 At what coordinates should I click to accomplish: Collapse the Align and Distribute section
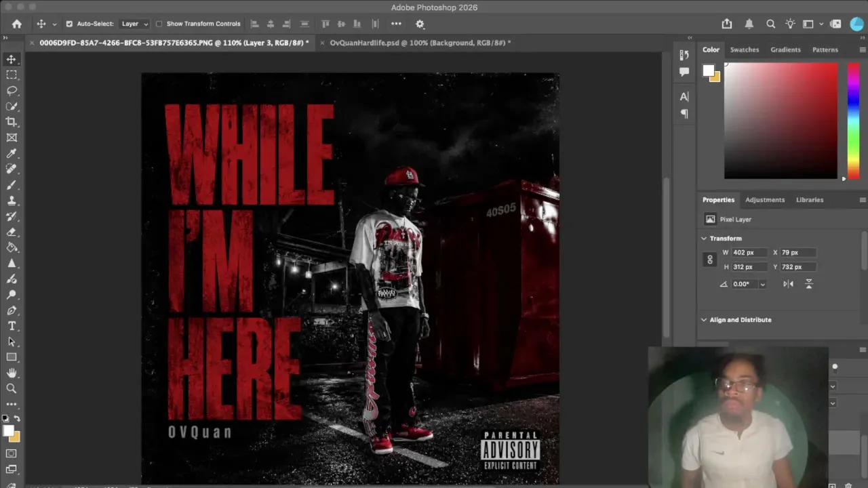704,320
